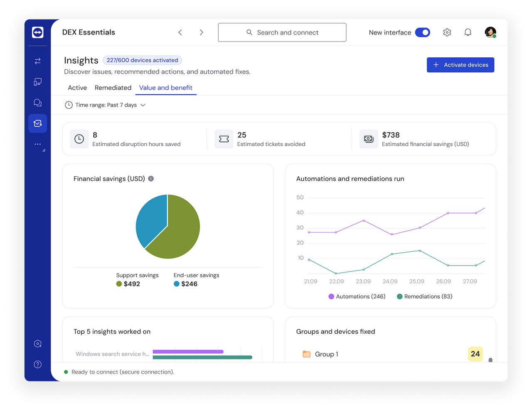532x411 pixels.
Task: Toggle the New interface switch off
Action: tap(422, 32)
